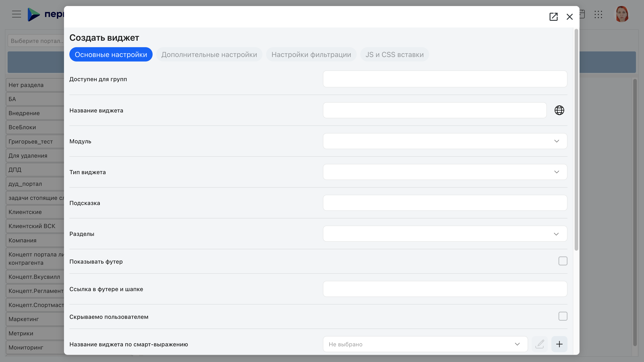The image size is (644, 362).
Task: Open user profile avatar
Action: pos(622,14)
